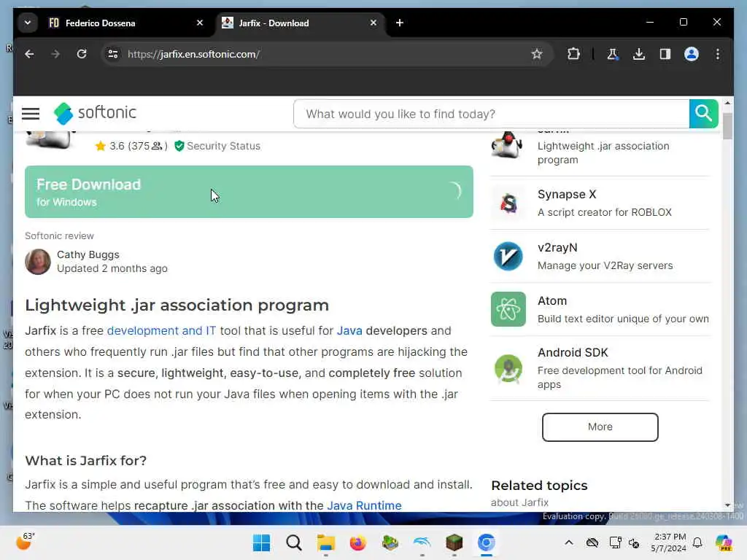The width and height of the screenshot is (747, 560).
Task: Go back with the browser back arrow
Action: [x=29, y=54]
